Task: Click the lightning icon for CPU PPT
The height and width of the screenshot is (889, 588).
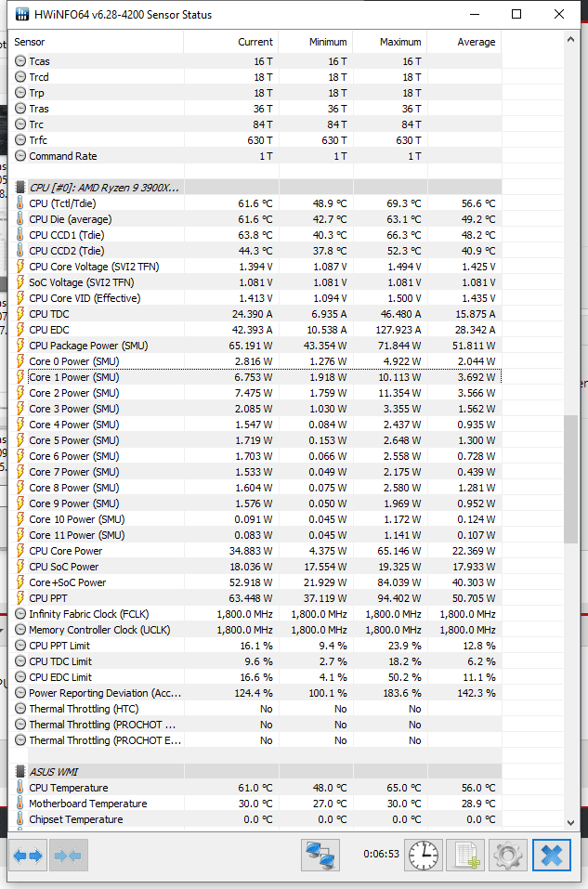Action: pos(20,598)
